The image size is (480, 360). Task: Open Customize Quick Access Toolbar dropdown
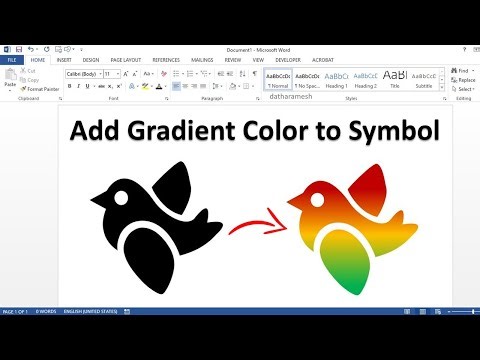(x=81, y=50)
